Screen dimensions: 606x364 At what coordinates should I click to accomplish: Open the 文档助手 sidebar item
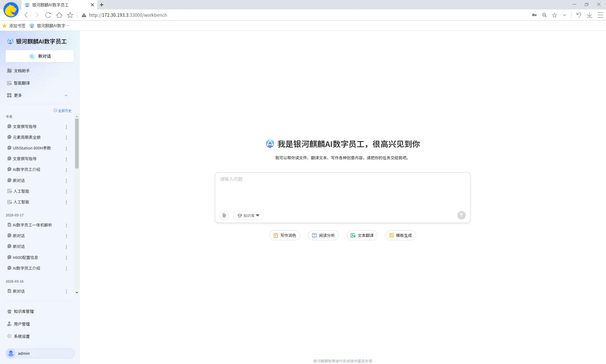tap(22, 71)
